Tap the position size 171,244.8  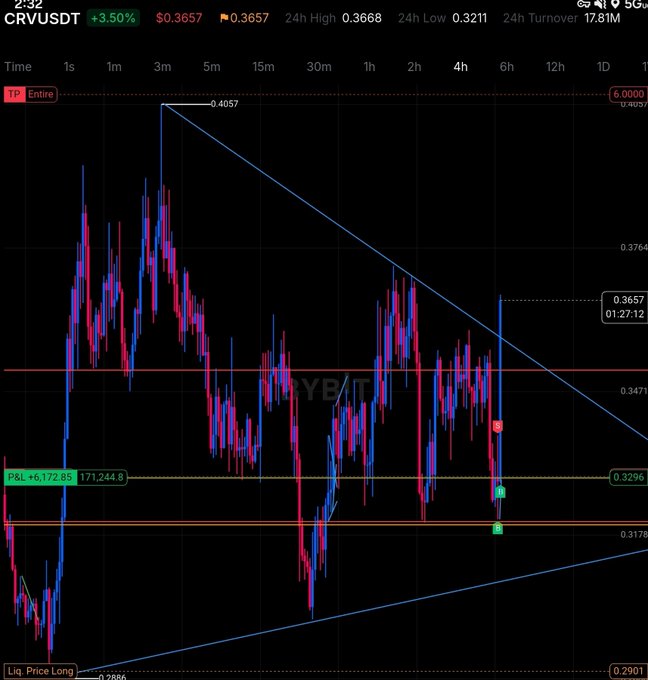pyautogui.click(x=102, y=477)
